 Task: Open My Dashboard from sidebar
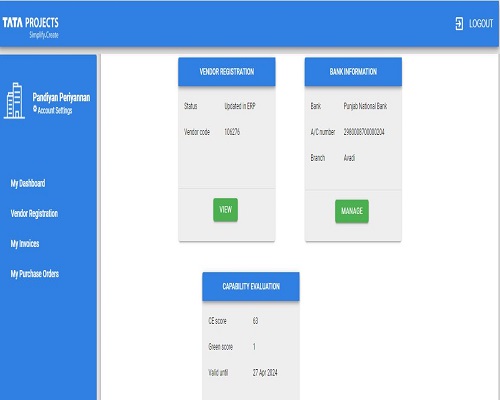(x=28, y=183)
